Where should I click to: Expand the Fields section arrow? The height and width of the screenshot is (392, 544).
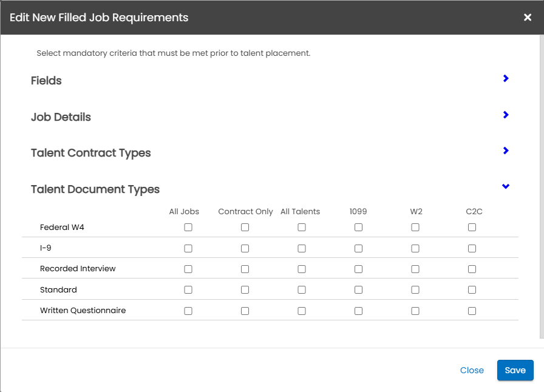click(506, 79)
